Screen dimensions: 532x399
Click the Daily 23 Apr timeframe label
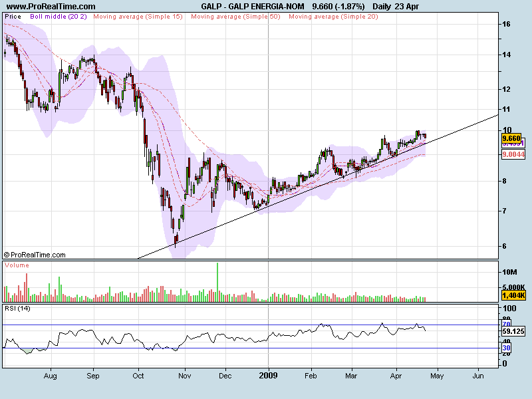[396, 7]
